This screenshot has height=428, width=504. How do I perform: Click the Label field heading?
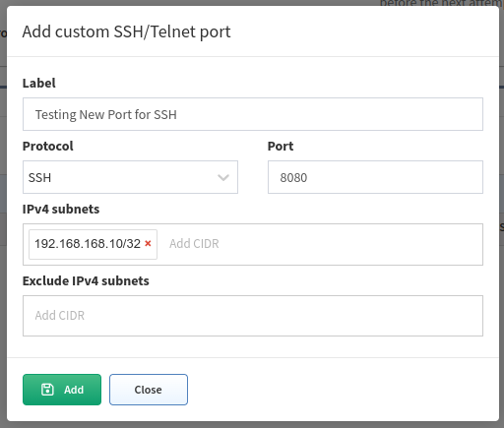pyautogui.click(x=39, y=83)
